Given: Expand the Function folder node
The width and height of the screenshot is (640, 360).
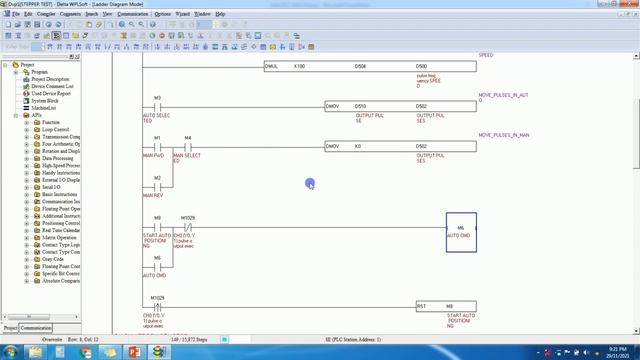Looking at the screenshot, I should (x=27, y=122).
